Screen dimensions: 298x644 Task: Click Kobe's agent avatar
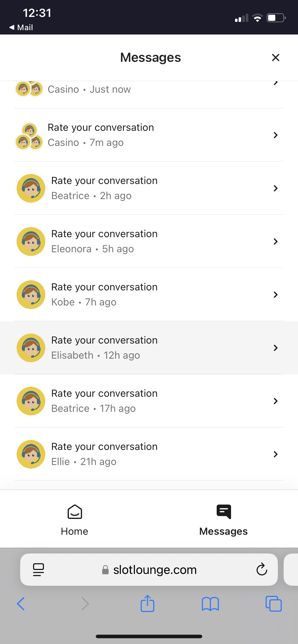(x=31, y=295)
